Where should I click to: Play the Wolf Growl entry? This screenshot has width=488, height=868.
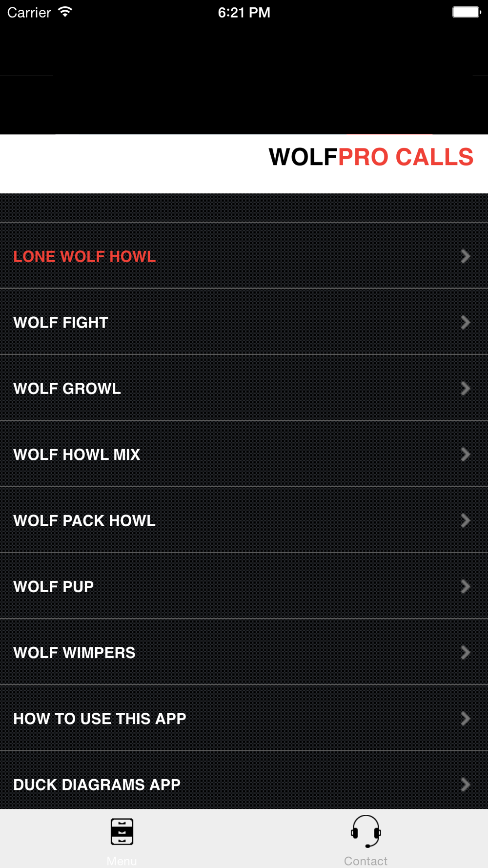point(244,388)
